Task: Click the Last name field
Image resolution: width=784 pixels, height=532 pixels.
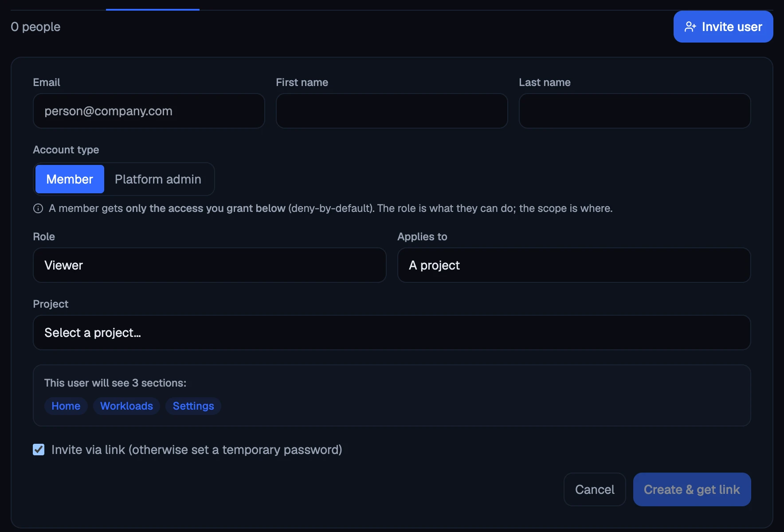Action: point(635,111)
